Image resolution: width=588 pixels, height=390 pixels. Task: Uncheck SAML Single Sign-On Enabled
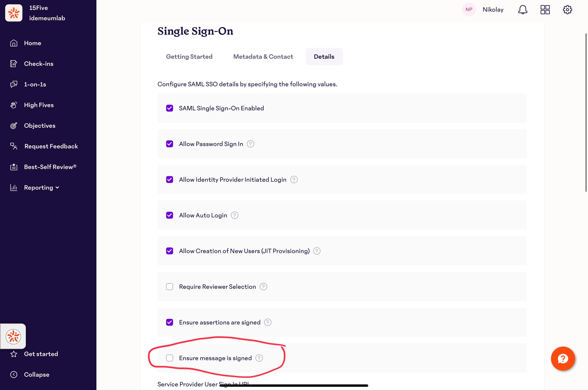coord(169,108)
